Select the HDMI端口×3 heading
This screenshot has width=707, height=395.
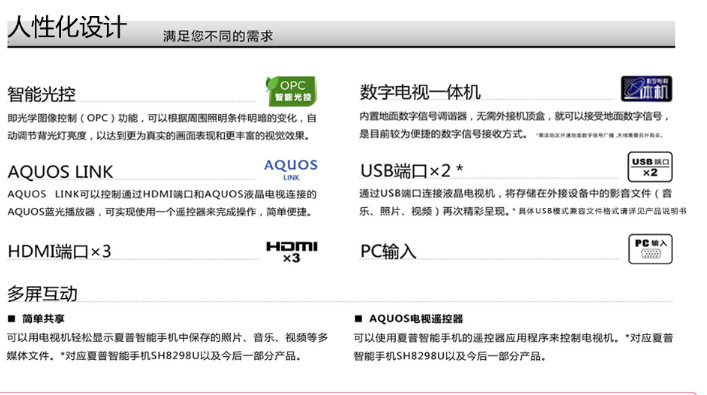60,251
